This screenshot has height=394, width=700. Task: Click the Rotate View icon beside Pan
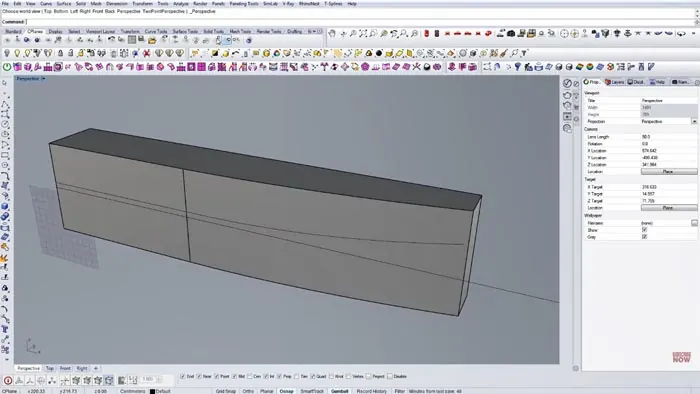(343, 33)
